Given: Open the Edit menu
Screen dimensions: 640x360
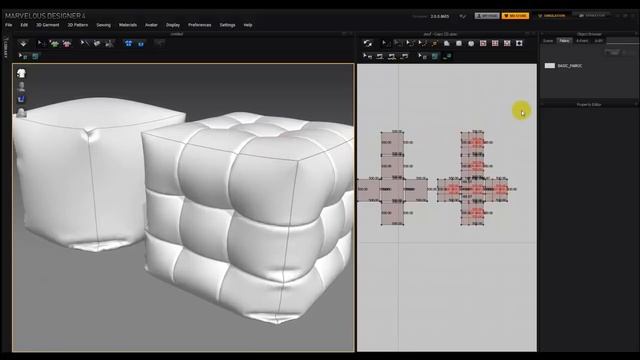Looking at the screenshot, I should [x=24, y=25].
